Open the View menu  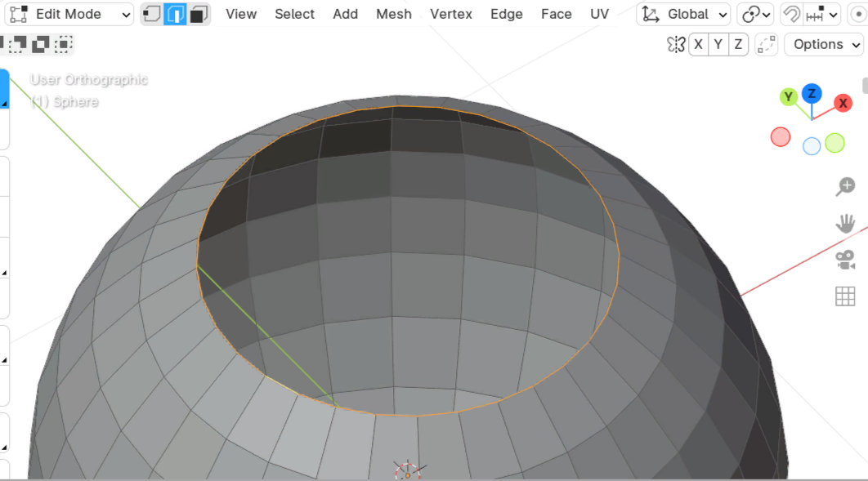241,15
